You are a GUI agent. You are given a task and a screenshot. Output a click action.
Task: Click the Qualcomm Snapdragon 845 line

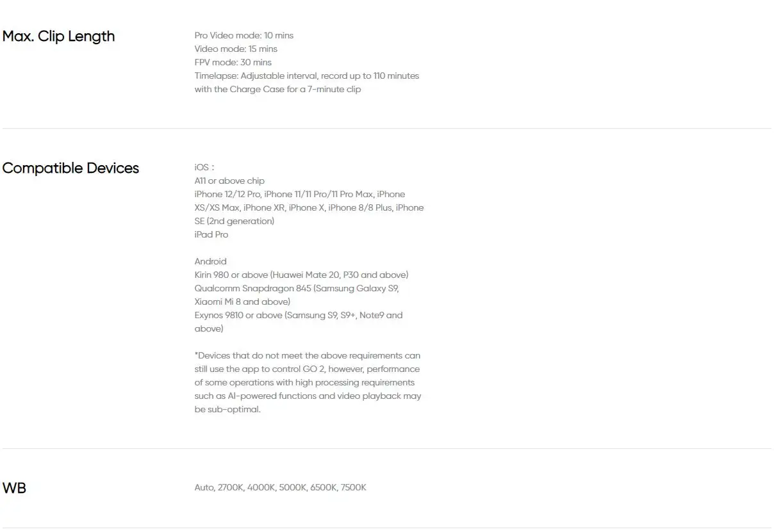coord(297,288)
